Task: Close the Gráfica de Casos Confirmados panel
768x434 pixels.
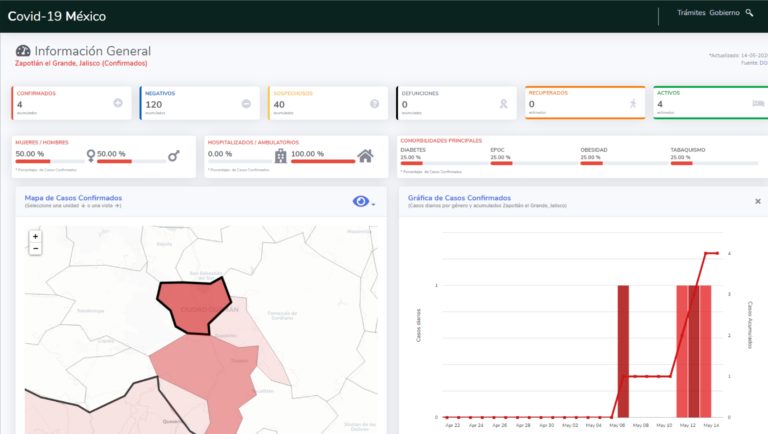Action: tap(757, 201)
